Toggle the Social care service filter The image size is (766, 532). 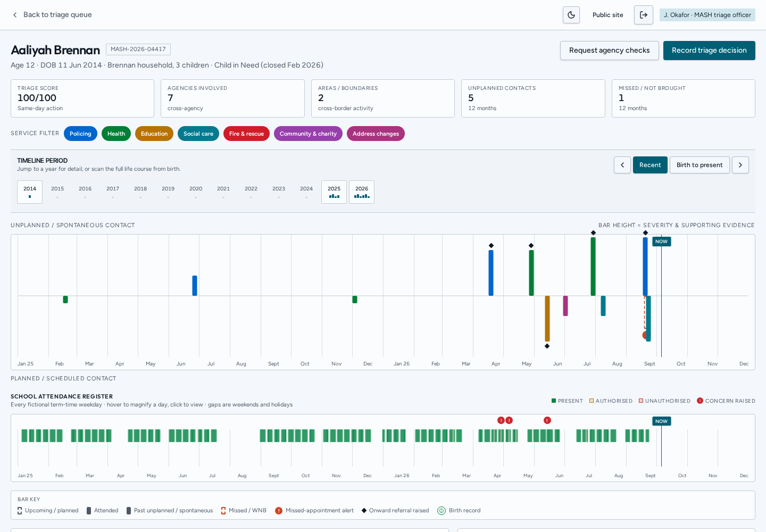[198, 134]
